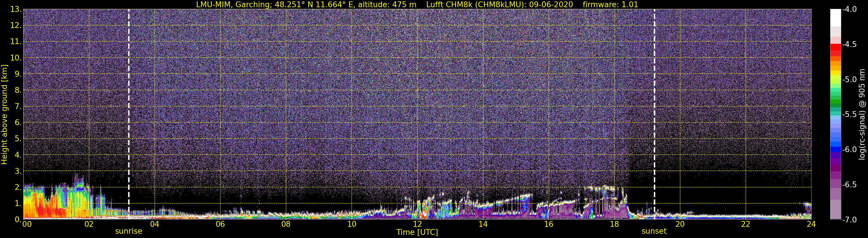This screenshot has width=868, height=238.
Task: Click the colorbar tick label '-6.0'
Action: click(x=849, y=150)
